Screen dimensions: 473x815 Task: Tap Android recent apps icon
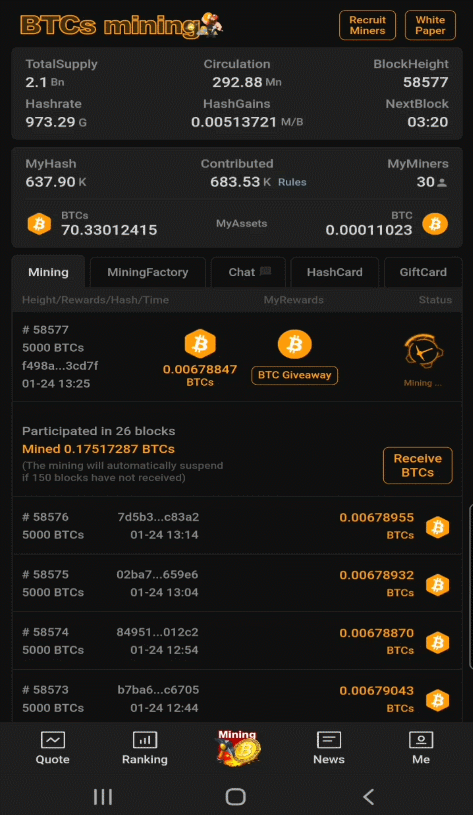102,797
